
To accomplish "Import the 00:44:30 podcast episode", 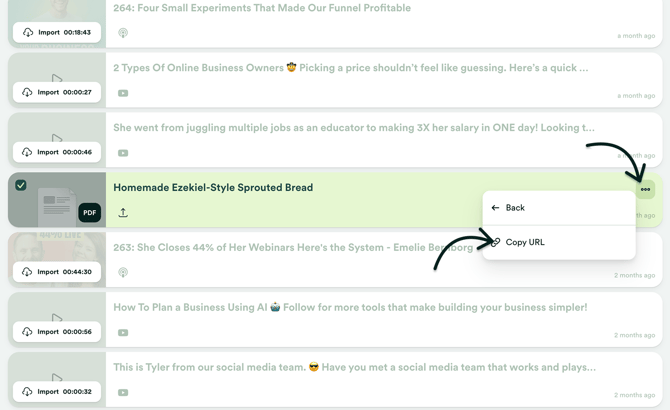I will pos(57,272).
